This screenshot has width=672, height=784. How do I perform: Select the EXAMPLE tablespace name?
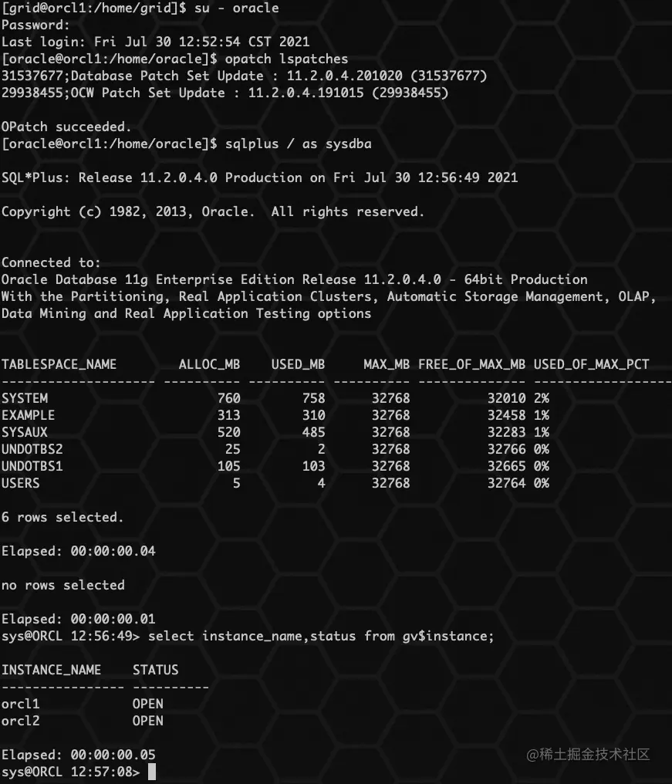point(28,415)
